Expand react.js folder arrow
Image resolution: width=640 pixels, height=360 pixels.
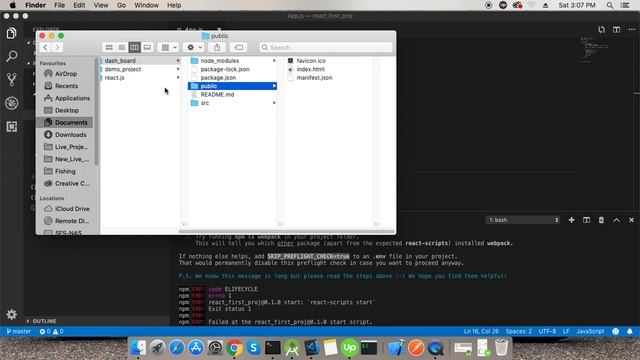pos(178,78)
